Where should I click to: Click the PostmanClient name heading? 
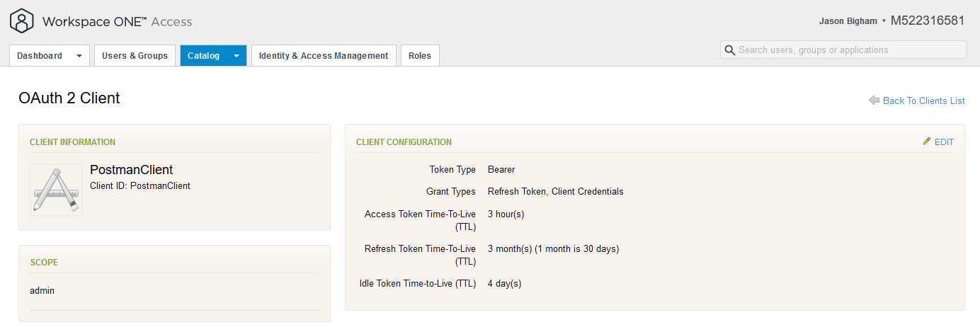pyautogui.click(x=132, y=170)
